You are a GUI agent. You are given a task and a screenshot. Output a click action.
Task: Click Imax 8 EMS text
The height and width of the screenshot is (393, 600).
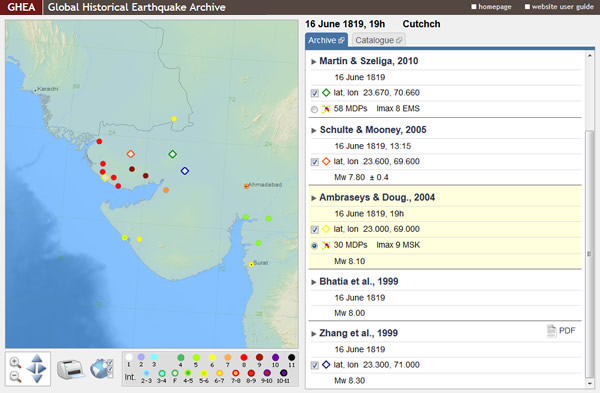point(398,109)
